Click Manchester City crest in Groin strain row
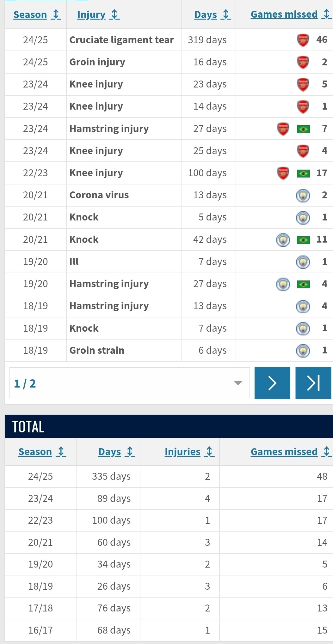 [303, 351]
